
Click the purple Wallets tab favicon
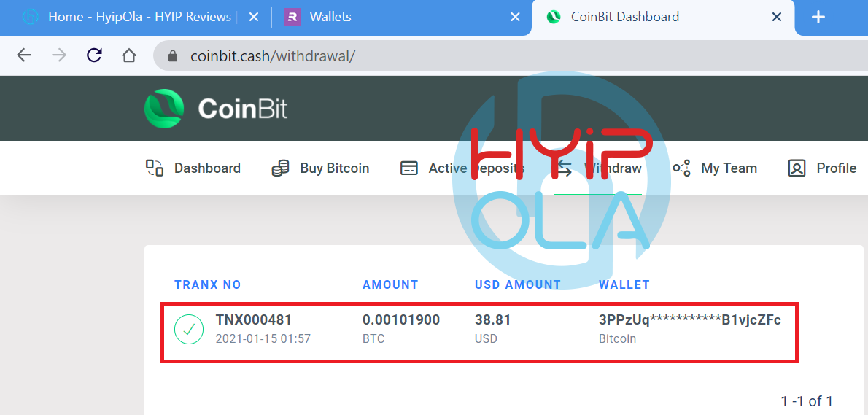[292, 18]
